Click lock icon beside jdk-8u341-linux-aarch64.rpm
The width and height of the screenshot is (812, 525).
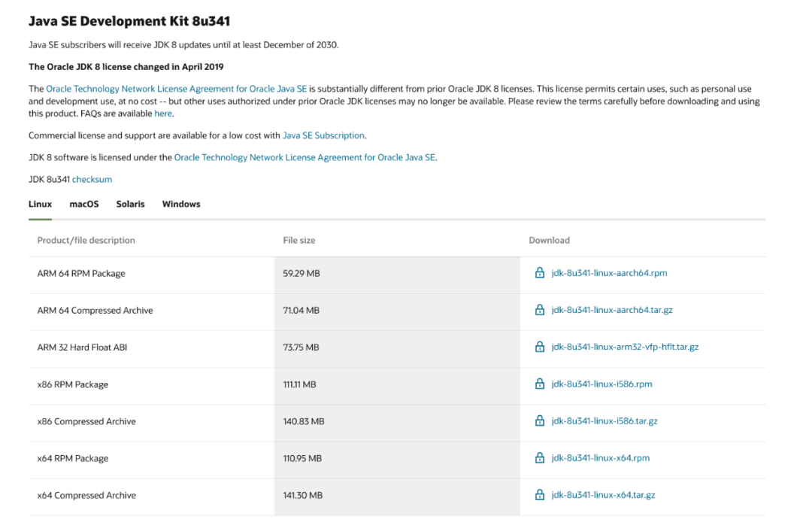540,272
